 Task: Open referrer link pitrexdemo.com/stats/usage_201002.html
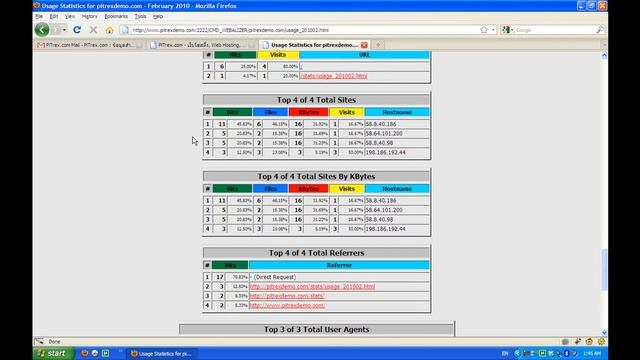pos(312,287)
